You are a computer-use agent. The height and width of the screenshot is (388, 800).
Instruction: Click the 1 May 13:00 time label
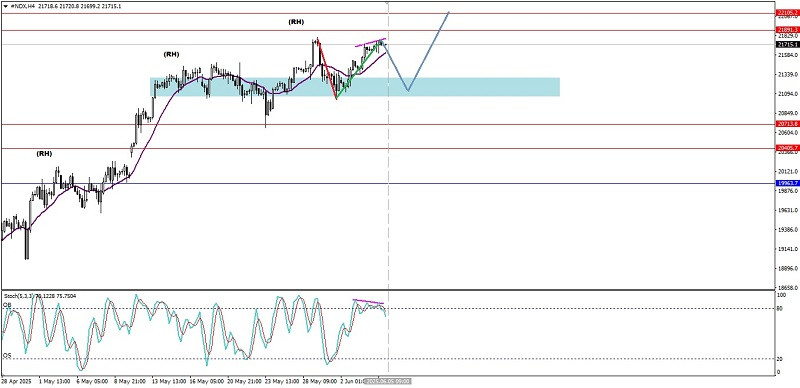point(56,381)
